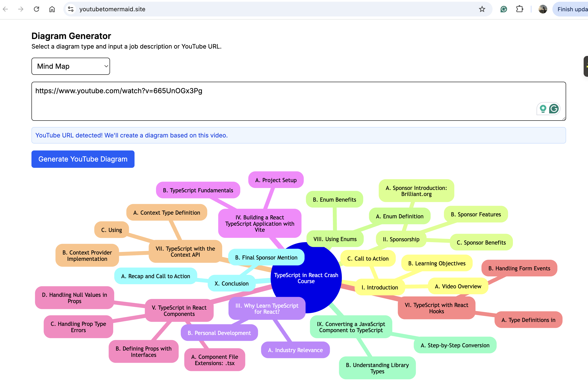Open the Extensions puzzle icon
The image size is (588, 382).
[x=520, y=9]
